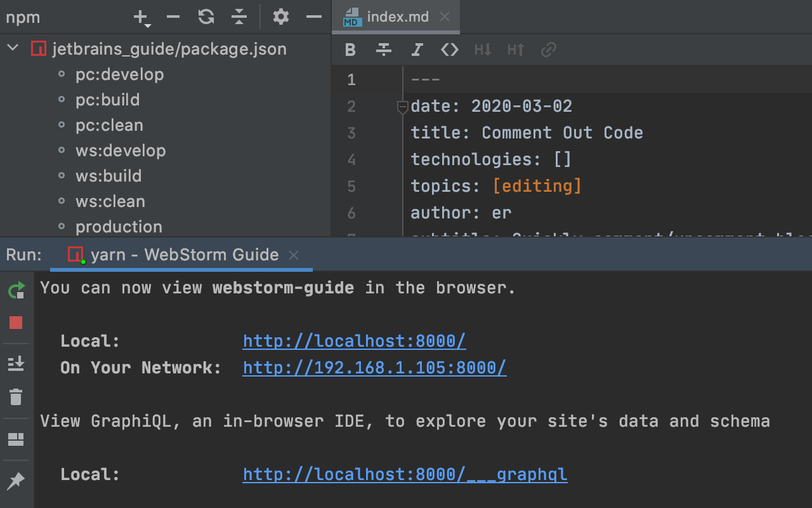Toggle bold markdown formatting
The image size is (812, 508).
point(350,50)
